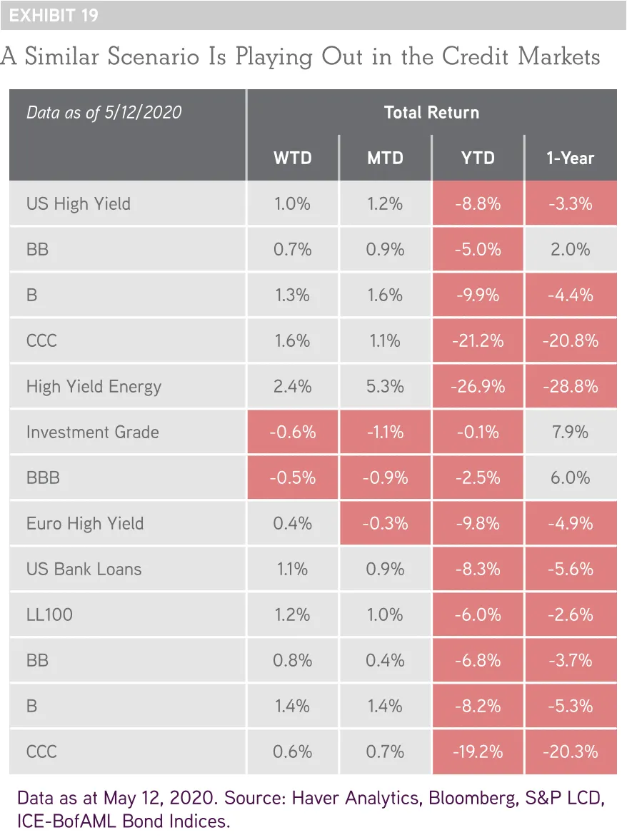Click the Euro High Yield row label
Viewport: 627px width, 840px height.
[x=85, y=523]
